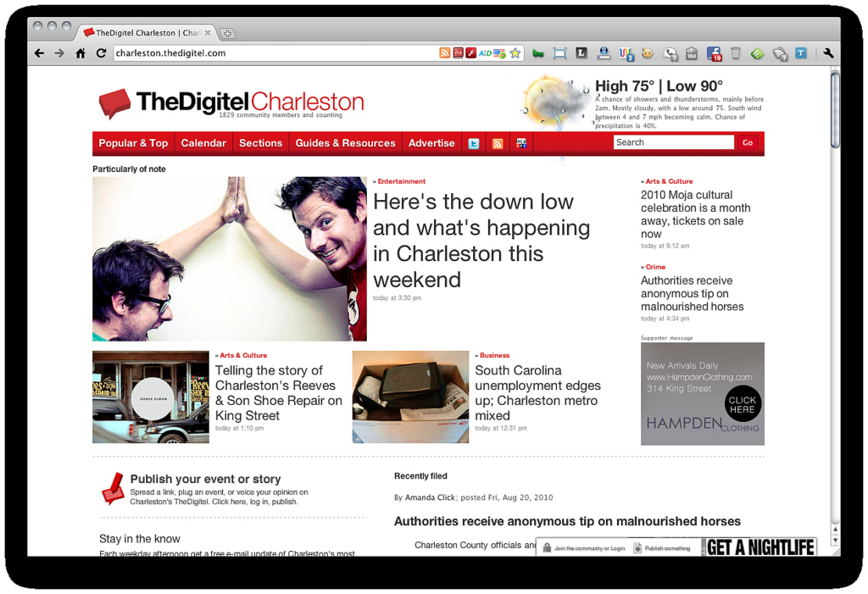Click the 'High 75° | Low 90°' forecast

pyautogui.click(x=659, y=86)
